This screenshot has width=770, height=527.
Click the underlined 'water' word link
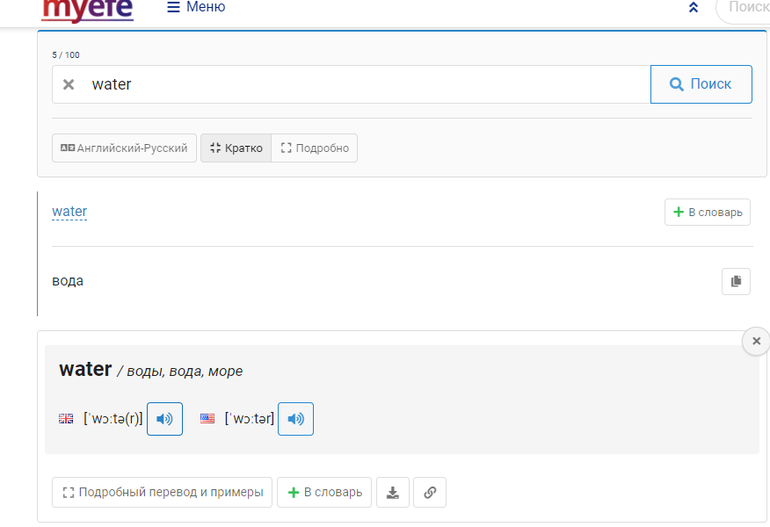click(69, 212)
